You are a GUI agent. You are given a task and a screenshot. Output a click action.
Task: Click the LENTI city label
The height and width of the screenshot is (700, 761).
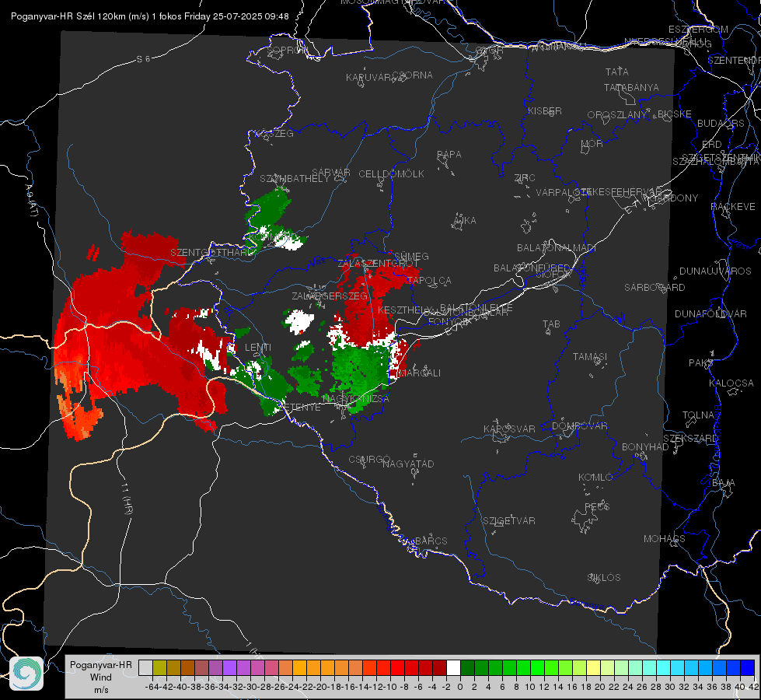click(258, 348)
